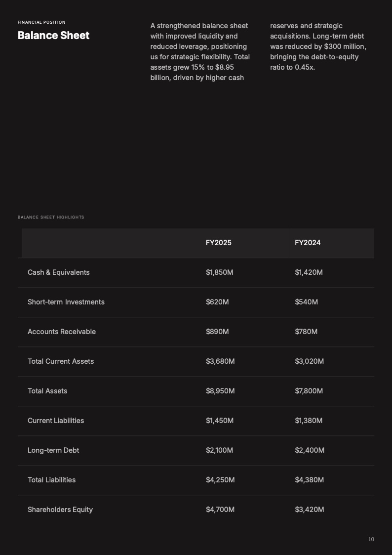Viewport: 392px width, 555px height.
Task: Click the Total Assets row label
Action: (x=47, y=391)
